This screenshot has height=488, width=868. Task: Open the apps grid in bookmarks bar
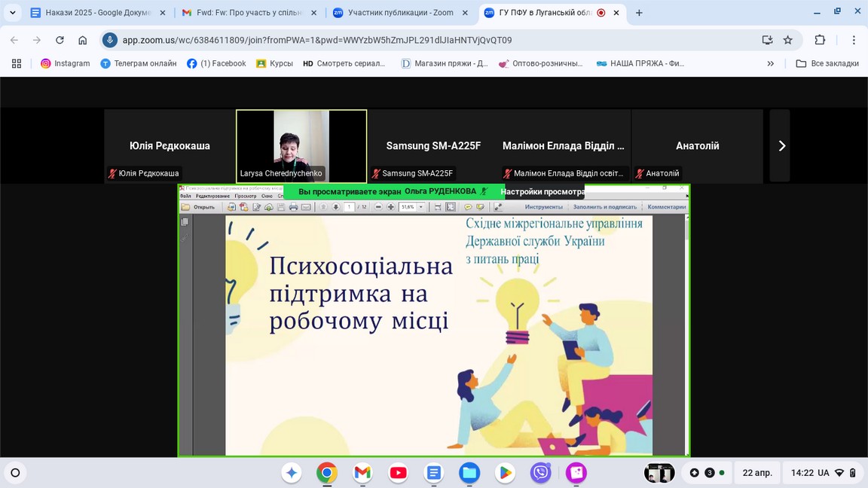coord(17,63)
